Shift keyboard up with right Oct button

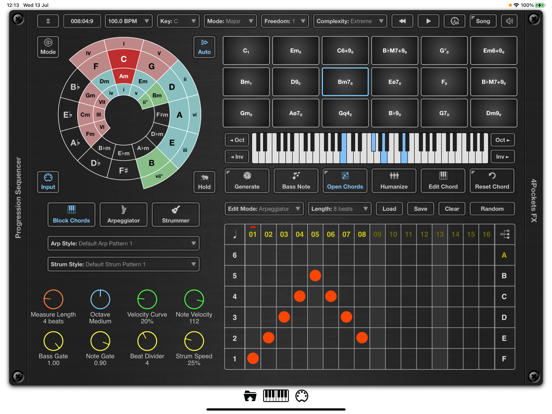pyautogui.click(x=503, y=140)
